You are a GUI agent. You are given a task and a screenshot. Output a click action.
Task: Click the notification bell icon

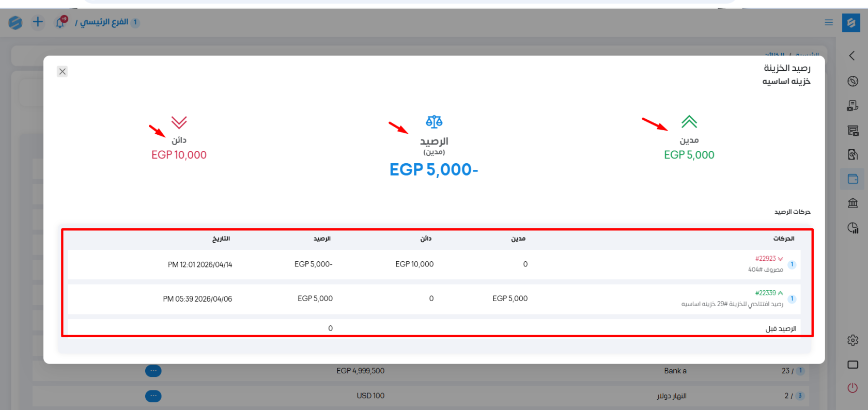[60, 22]
